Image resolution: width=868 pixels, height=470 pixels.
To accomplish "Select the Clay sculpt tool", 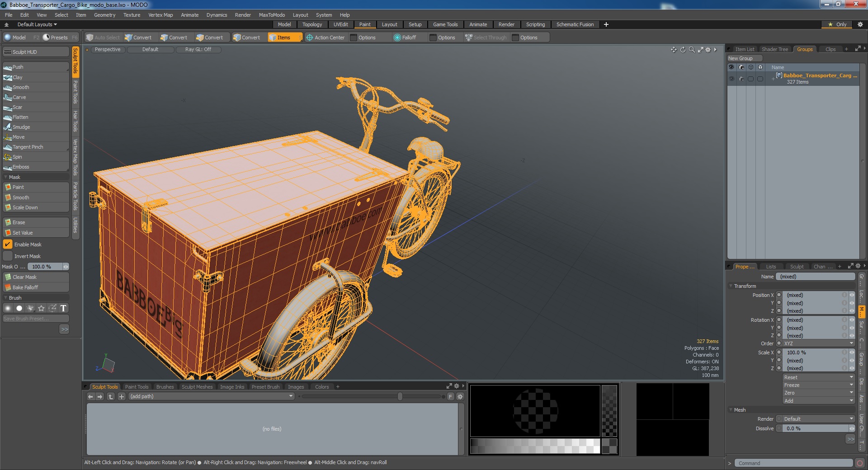I will coord(36,77).
